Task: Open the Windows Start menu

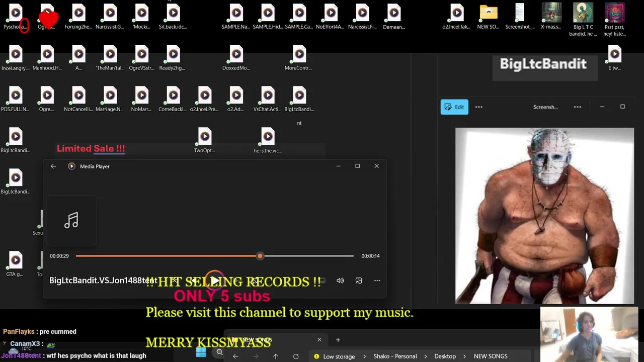Action: tap(201, 352)
